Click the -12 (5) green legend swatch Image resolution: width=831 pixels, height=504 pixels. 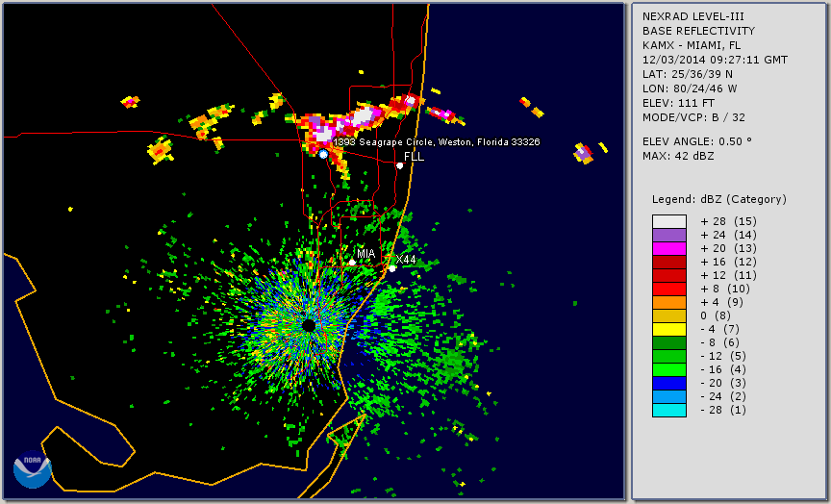669,357
